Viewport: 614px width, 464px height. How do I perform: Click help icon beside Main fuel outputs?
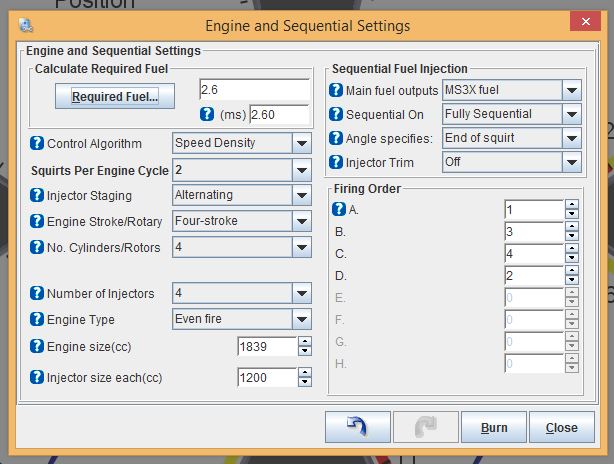coord(336,90)
